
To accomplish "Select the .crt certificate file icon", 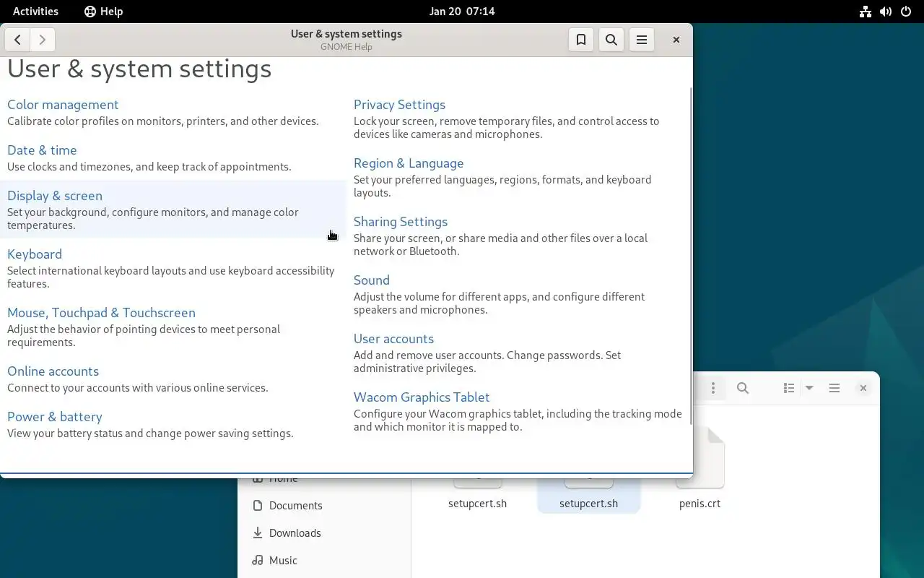I will click(x=700, y=457).
